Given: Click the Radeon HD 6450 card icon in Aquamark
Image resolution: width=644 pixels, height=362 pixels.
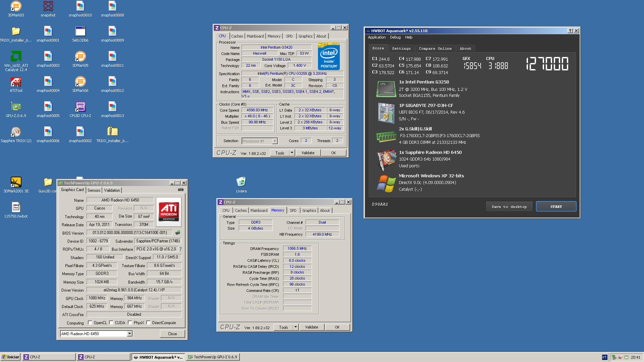Looking at the screenshot, I should click(x=386, y=160).
